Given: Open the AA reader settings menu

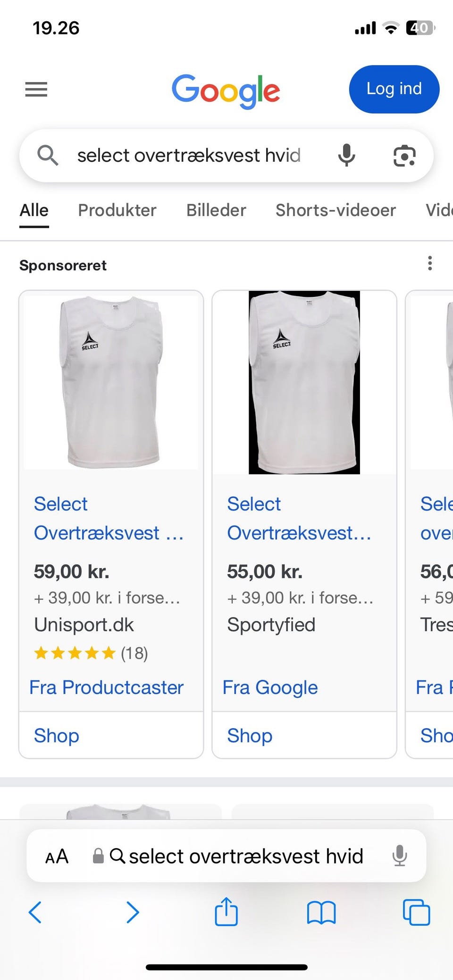Looking at the screenshot, I should click(x=57, y=856).
